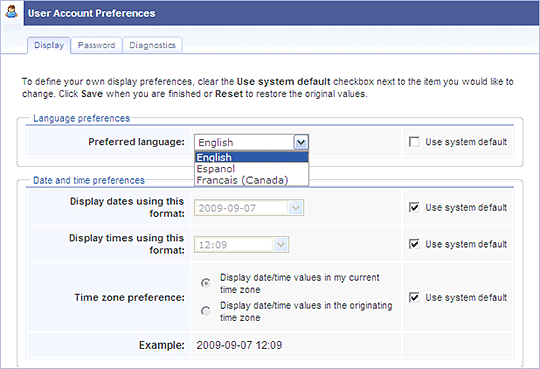The height and width of the screenshot is (369, 540).
Task: Click the user account avatar icon
Action: click(x=12, y=12)
